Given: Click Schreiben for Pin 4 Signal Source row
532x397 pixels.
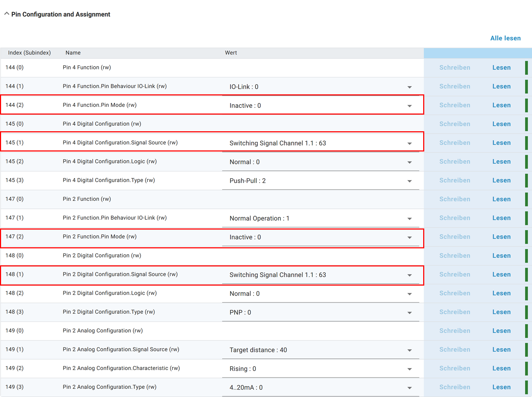Looking at the screenshot, I should pos(454,143).
